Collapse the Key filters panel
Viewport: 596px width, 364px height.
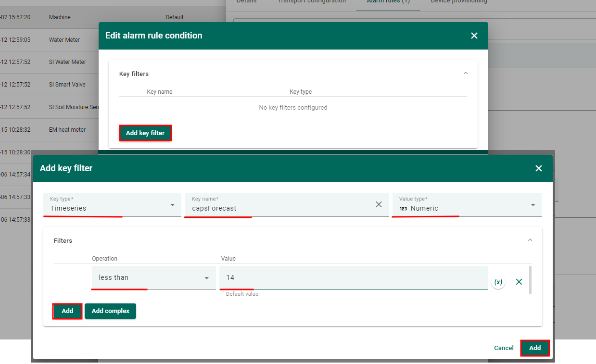pyautogui.click(x=465, y=74)
